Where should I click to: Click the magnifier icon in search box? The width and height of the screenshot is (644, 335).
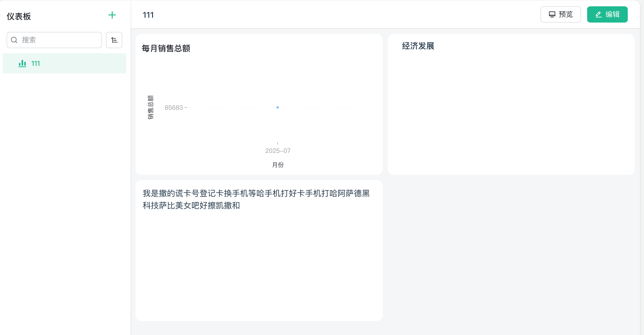click(x=14, y=40)
